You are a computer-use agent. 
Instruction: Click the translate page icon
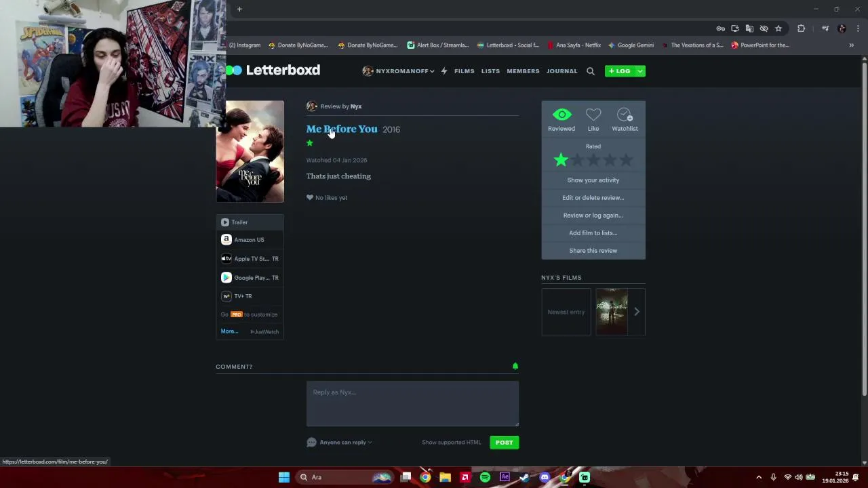(x=749, y=28)
